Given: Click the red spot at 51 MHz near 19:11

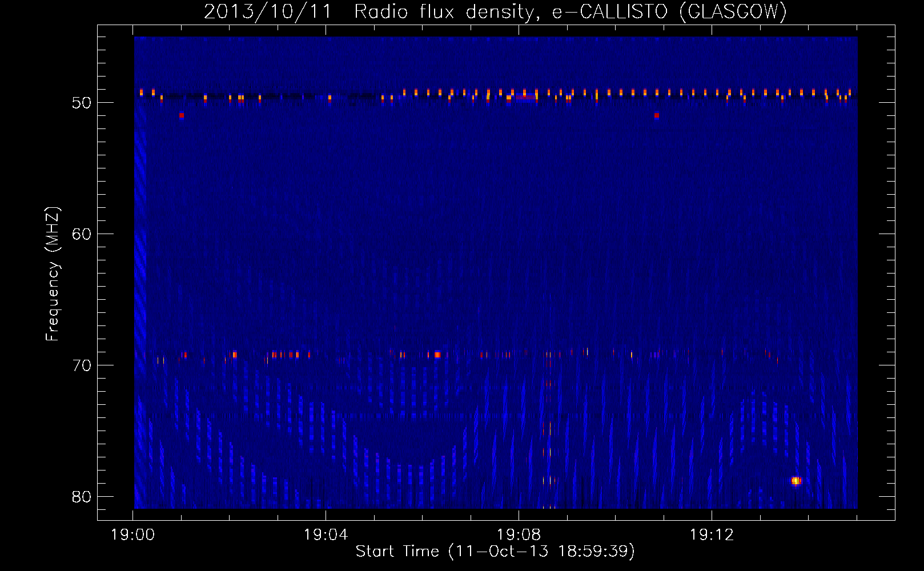Looking at the screenshot, I should [x=657, y=115].
